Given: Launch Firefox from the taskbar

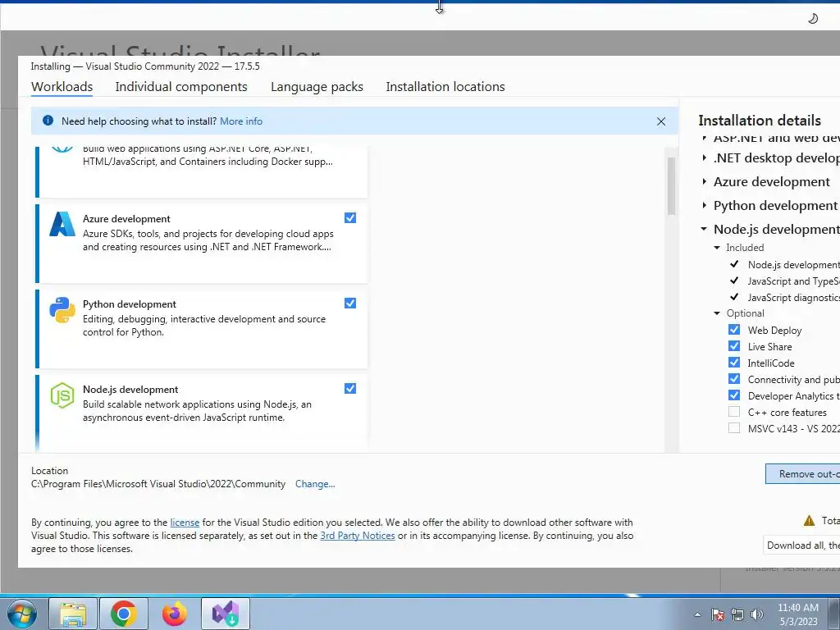Looking at the screenshot, I should point(174,614).
